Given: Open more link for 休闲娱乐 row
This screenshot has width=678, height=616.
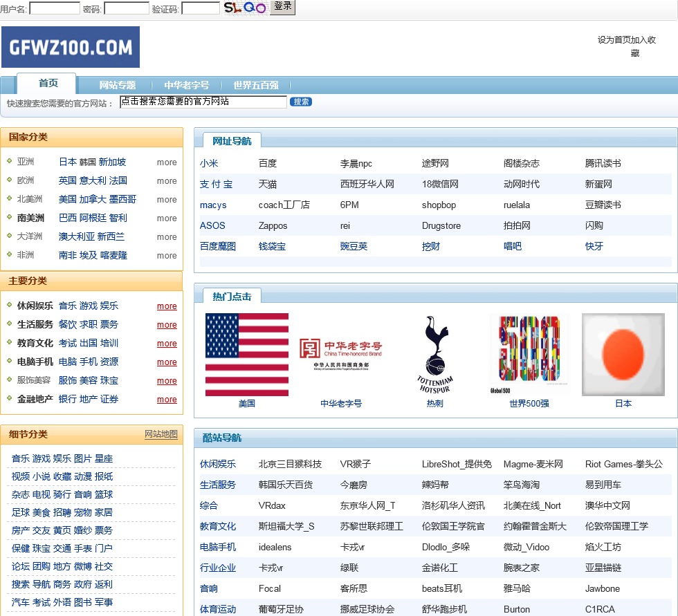Looking at the screenshot, I should point(167,306).
